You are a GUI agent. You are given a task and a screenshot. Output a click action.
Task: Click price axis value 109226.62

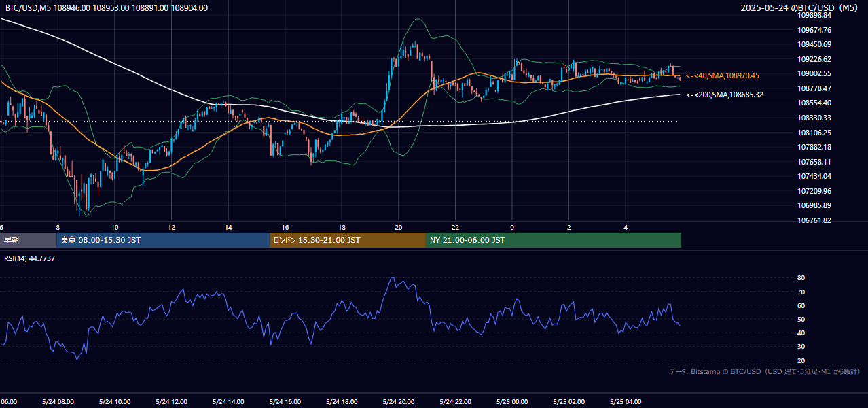click(814, 59)
